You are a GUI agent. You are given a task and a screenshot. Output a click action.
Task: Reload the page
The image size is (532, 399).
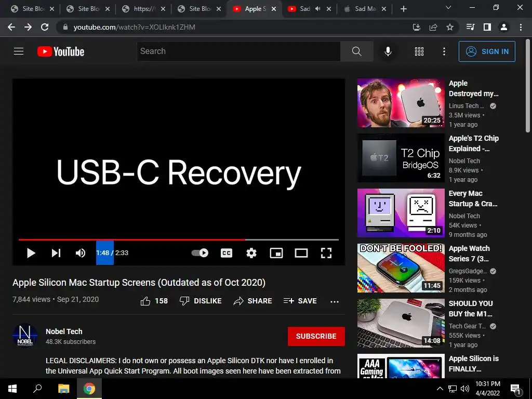pyautogui.click(x=45, y=27)
